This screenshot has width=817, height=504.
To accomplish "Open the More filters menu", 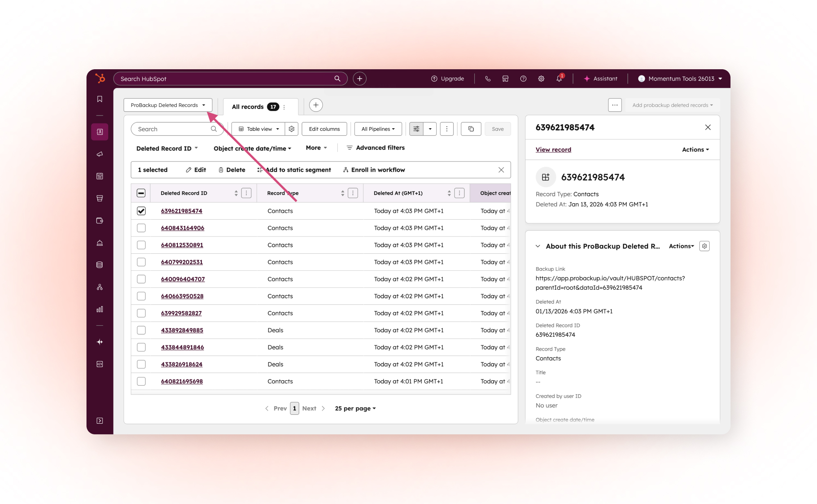I will (316, 148).
